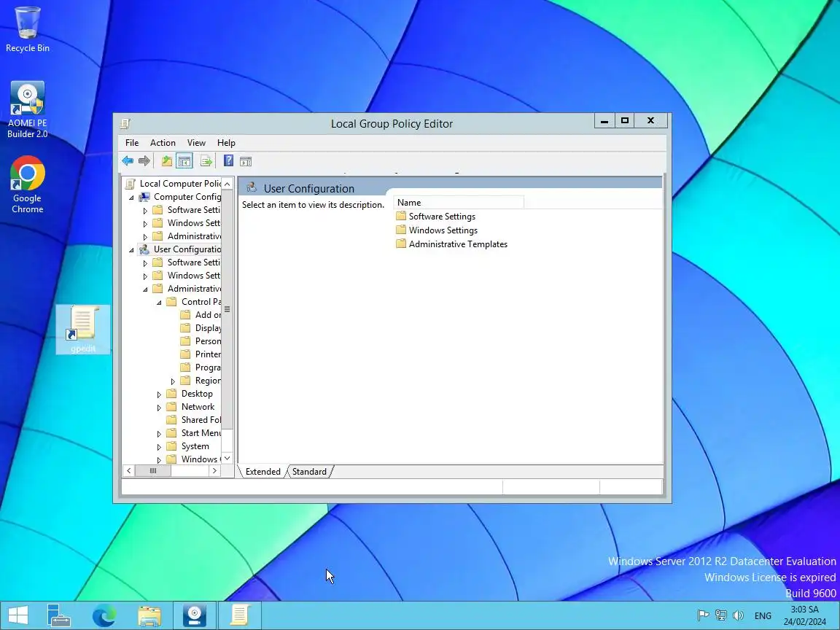Click tree scrollbar down arrow
840x630 pixels.
click(x=227, y=459)
